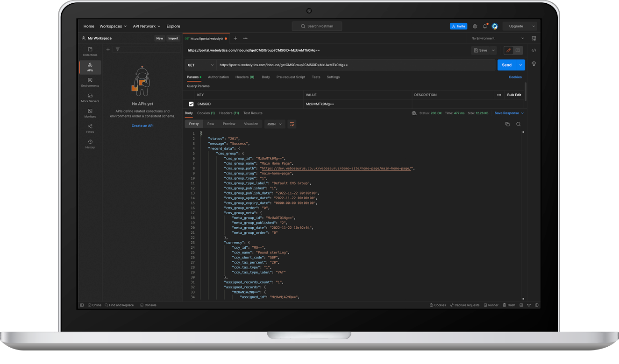Open the Pre-request Script tab

point(291,77)
